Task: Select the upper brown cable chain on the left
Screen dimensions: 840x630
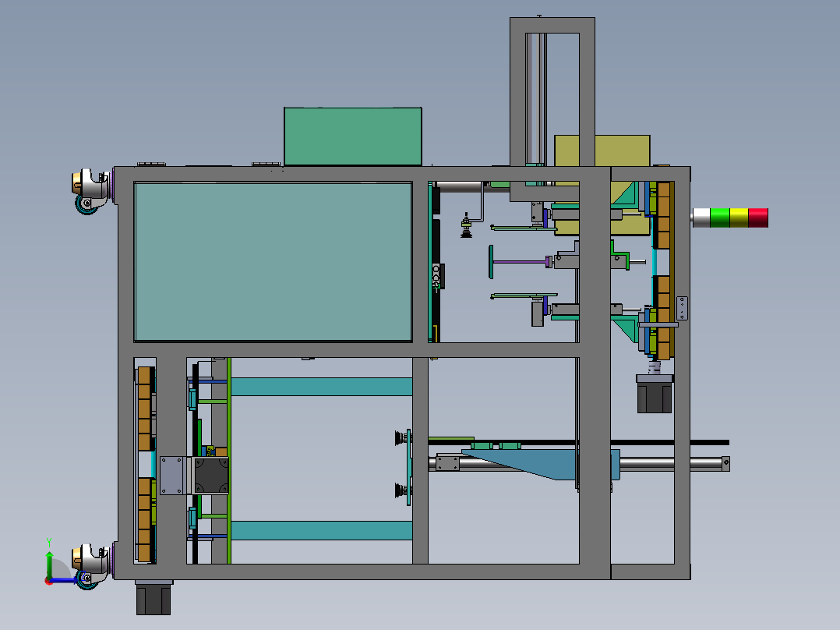Action: click(x=144, y=409)
